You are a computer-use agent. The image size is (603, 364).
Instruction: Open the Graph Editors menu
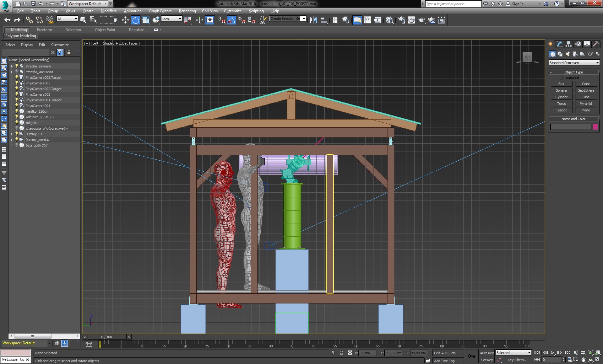click(160, 11)
